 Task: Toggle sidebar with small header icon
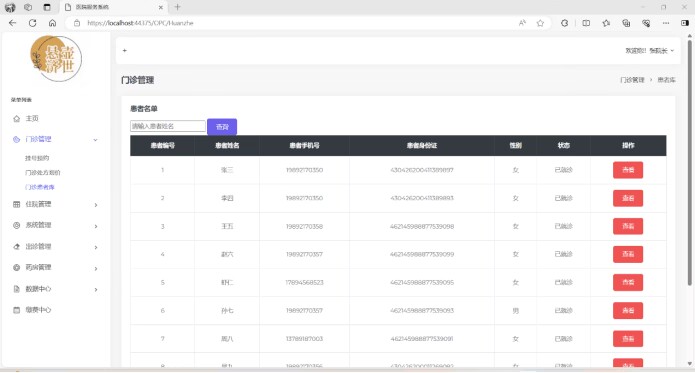click(x=125, y=51)
